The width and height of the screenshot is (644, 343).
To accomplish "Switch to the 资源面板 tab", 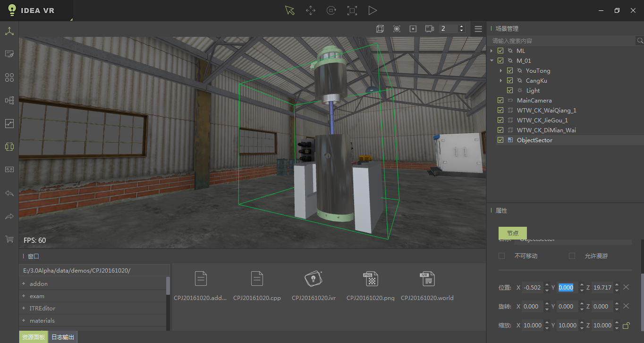I will (x=33, y=337).
